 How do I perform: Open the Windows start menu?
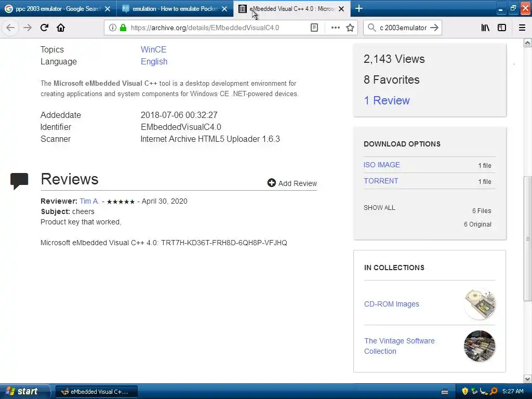(24, 391)
